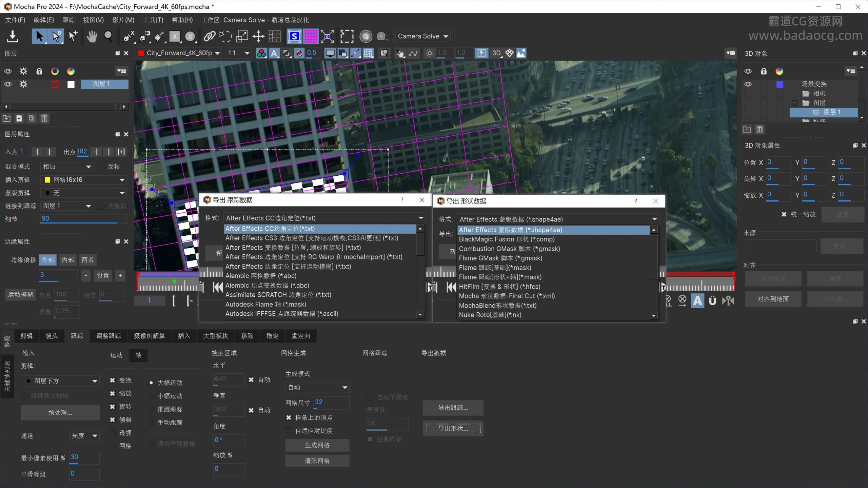Click the 清除网格 button
The image size is (868, 488).
click(317, 461)
